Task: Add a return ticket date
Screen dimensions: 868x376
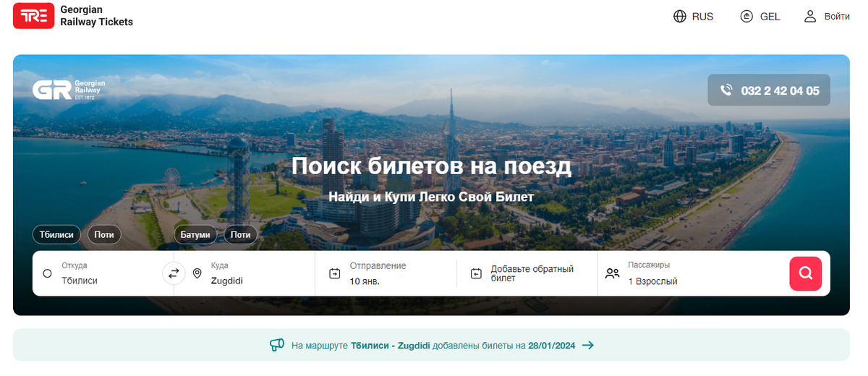Action: click(527, 273)
